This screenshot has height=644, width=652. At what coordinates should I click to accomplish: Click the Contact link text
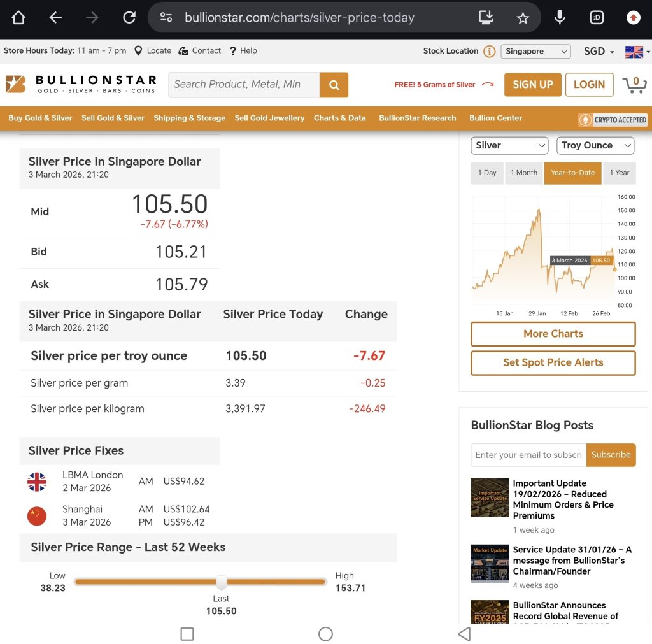coord(206,50)
